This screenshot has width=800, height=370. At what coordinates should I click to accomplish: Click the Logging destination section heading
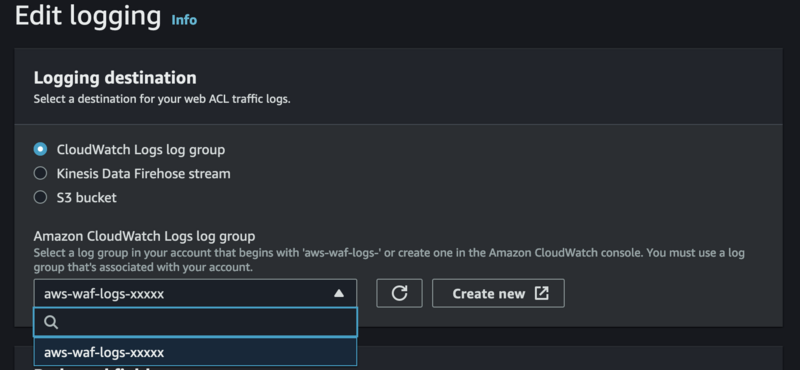coord(115,78)
